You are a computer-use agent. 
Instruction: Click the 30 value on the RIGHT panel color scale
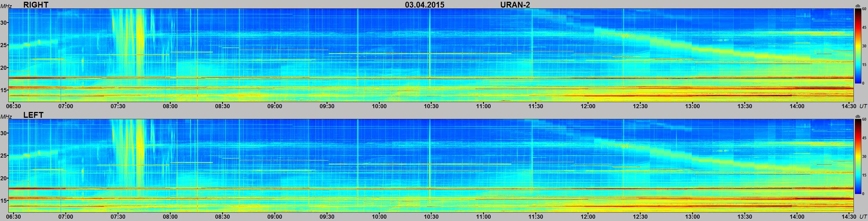[x=864, y=46]
